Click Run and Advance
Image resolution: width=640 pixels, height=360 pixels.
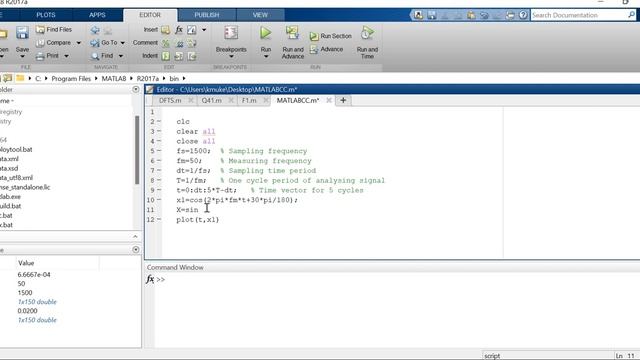(x=293, y=42)
